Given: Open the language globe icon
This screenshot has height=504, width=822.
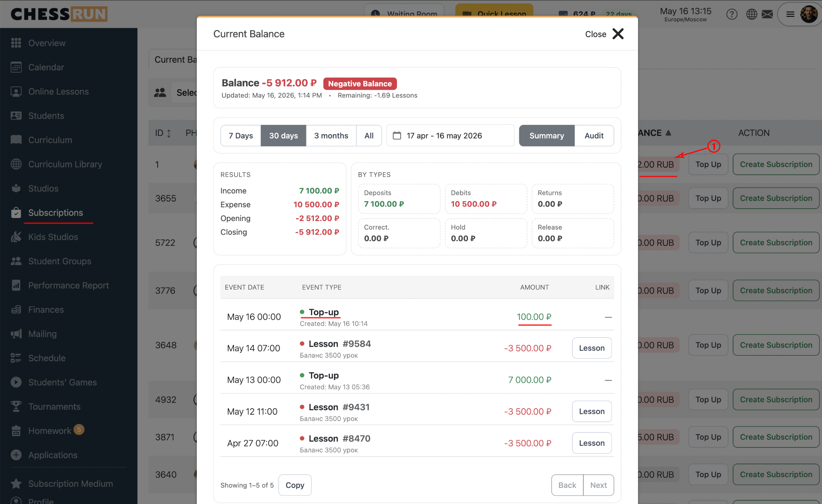Looking at the screenshot, I should 752,14.
